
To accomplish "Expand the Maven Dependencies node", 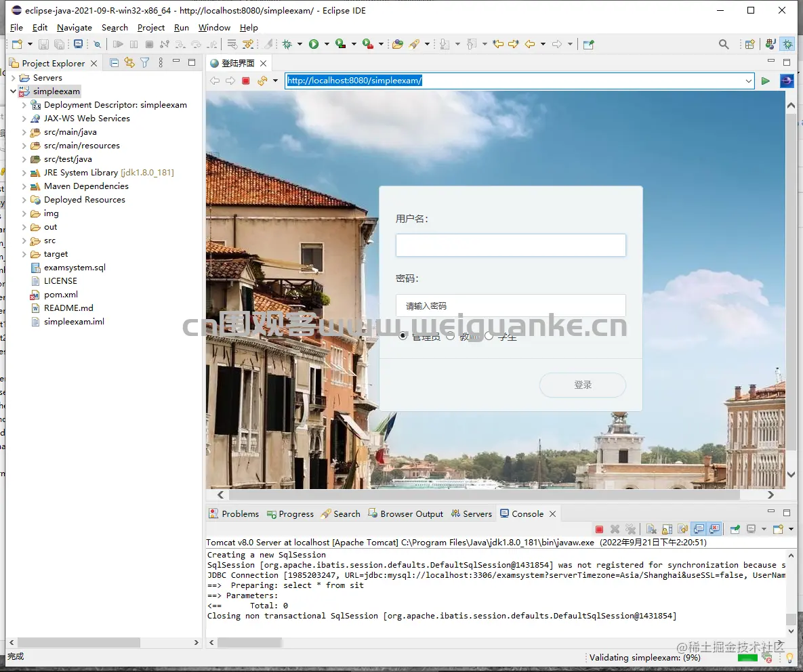I will 24,186.
